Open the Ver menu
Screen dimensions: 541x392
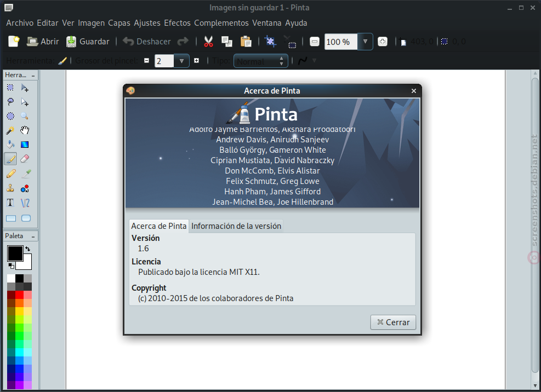pyautogui.click(x=68, y=23)
